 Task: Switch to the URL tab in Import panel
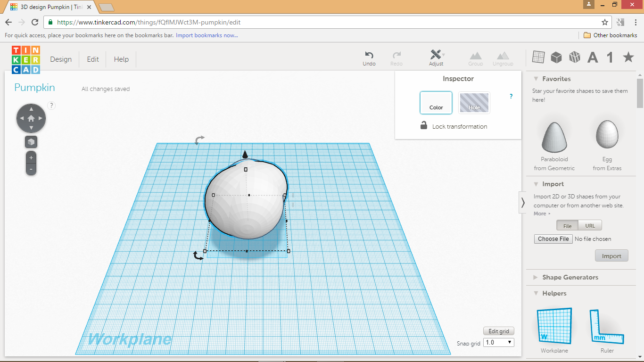[590, 225]
